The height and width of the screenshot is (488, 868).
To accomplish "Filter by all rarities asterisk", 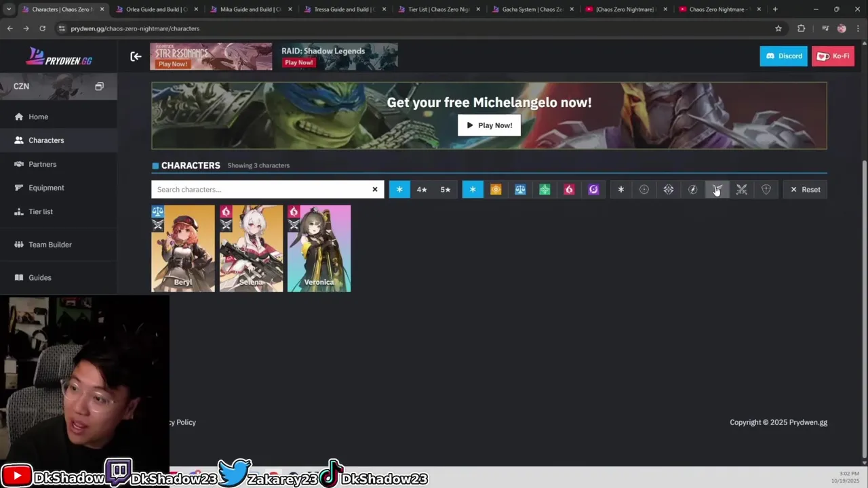I will [x=399, y=190].
